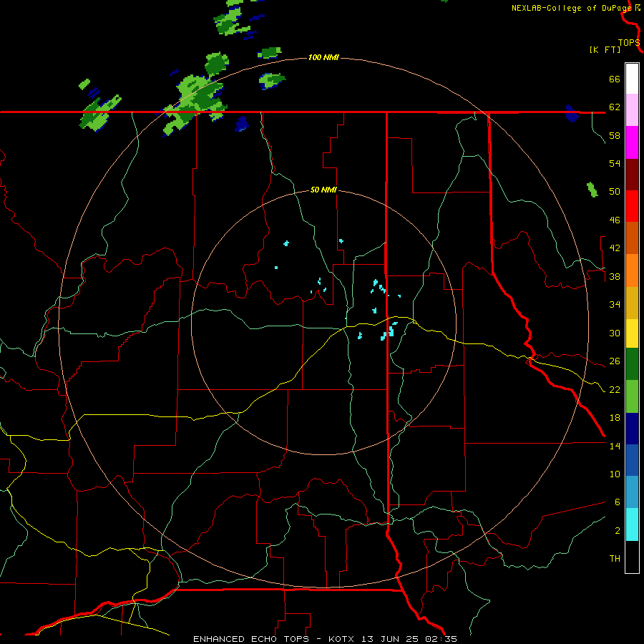Select the light green legend swatch
The height and width of the screenshot is (644, 644).
pyautogui.click(x=632, y=396)
